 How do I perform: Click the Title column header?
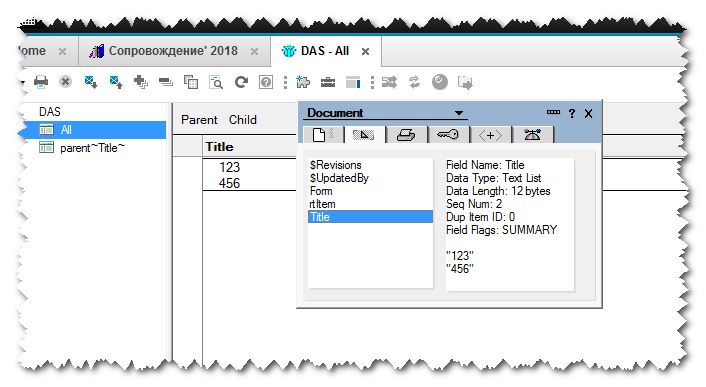[219, 147]
